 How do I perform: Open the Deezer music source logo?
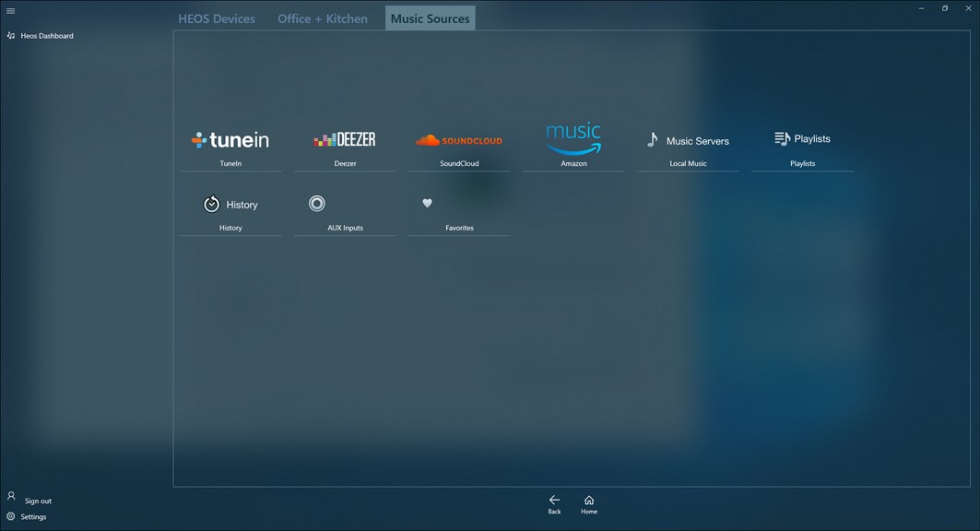[345, 139]
